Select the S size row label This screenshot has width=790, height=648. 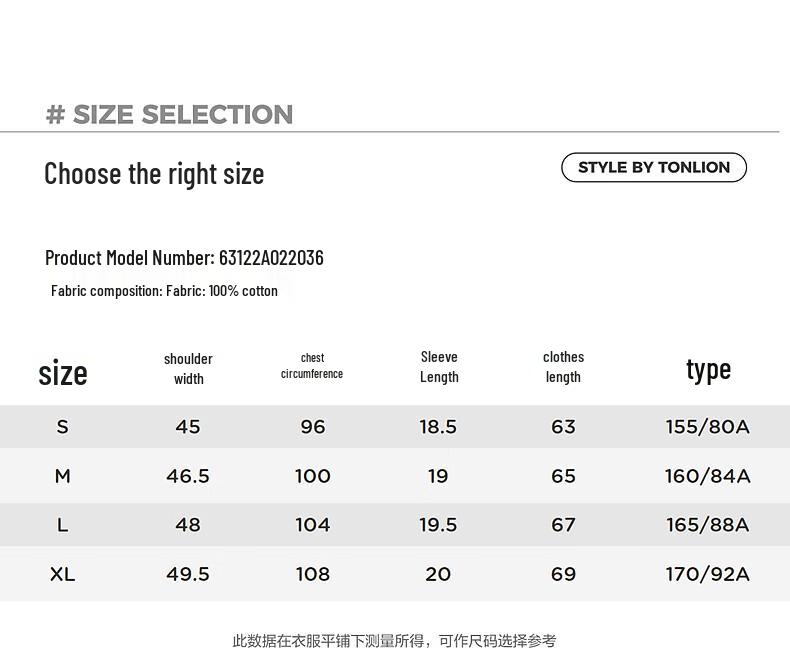click(x=62, y=427)
